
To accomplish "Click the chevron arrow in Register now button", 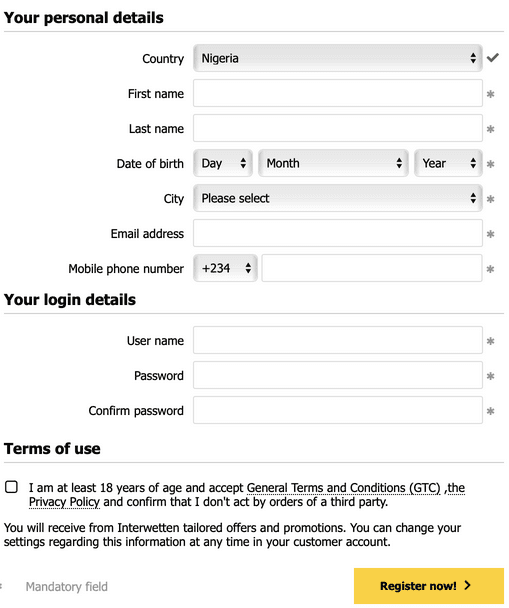I will [468, 585].
